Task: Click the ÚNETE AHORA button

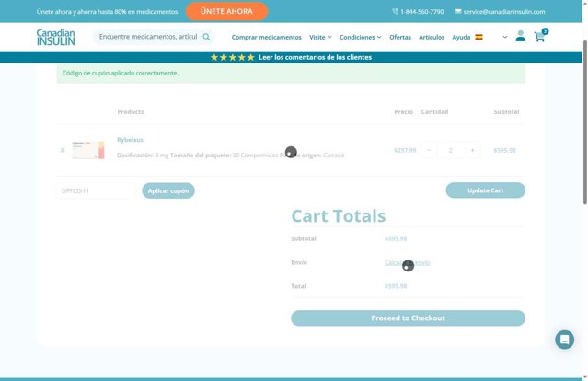Action: click(226, 11)
